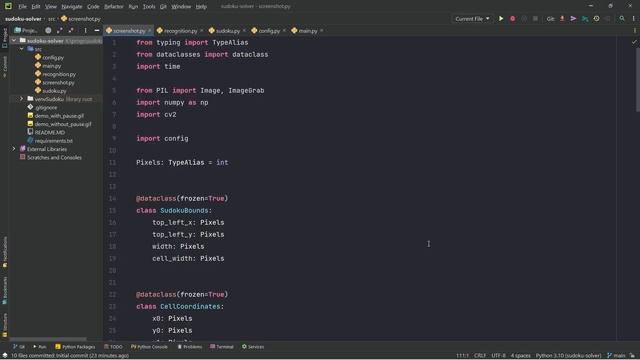Open Project panel options with the three-dot icon
This screenshot has height=360, width=640.
pos(85,31)
